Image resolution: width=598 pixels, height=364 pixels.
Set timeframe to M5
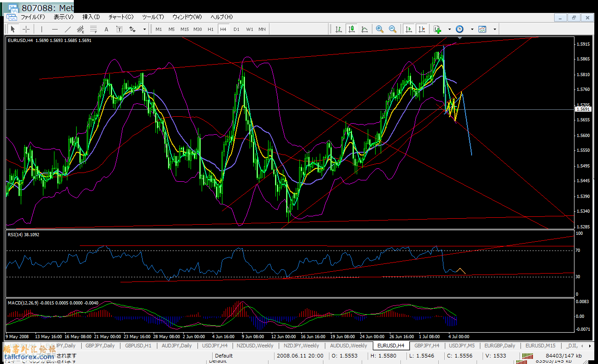pyautogui.click(x=172, y=29)
